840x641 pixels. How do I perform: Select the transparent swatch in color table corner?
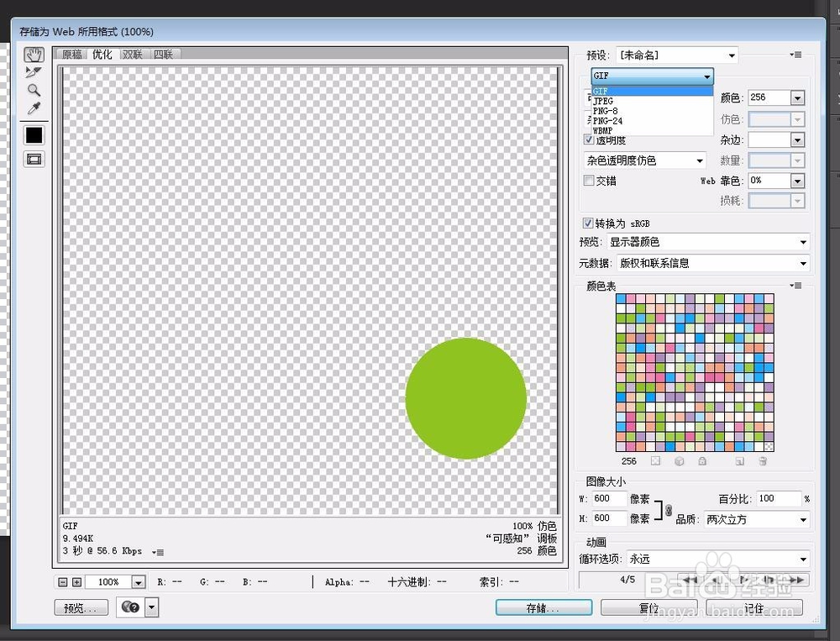769,446
